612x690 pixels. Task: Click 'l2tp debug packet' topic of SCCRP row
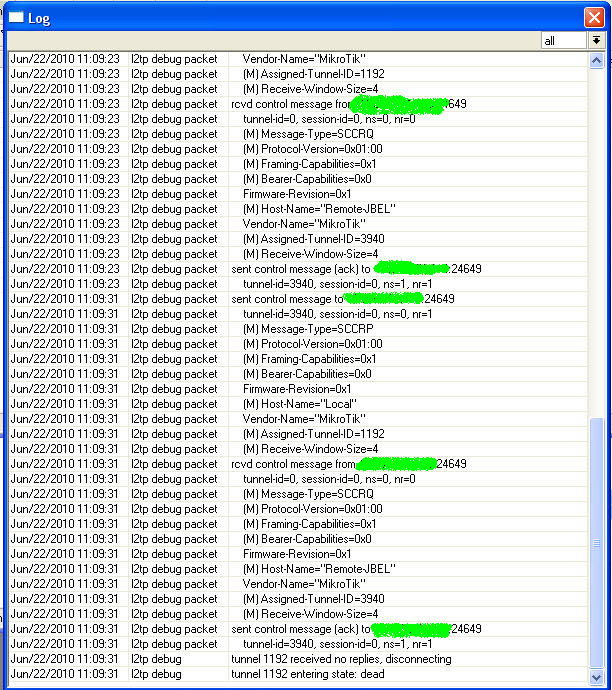tap(174, 329)
